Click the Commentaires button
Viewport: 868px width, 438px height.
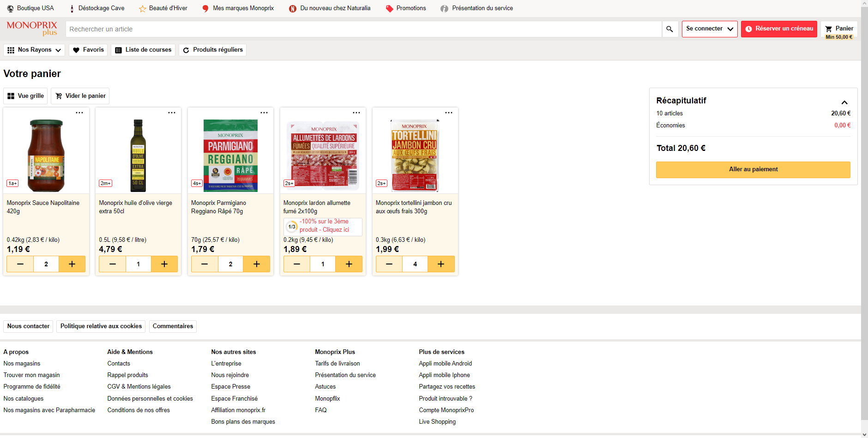[173, 326]
